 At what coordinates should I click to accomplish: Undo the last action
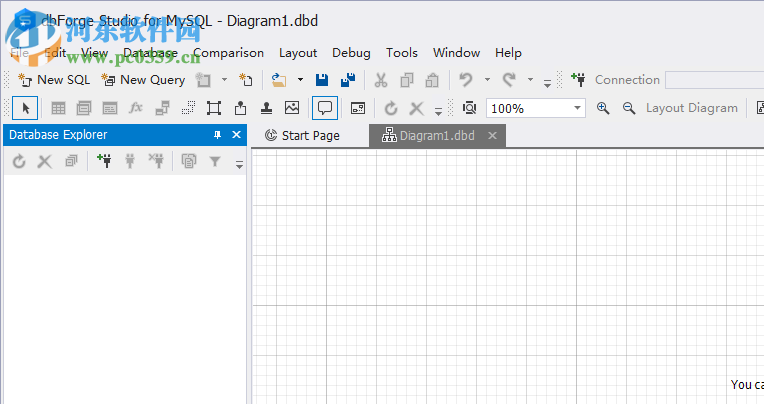466,80
